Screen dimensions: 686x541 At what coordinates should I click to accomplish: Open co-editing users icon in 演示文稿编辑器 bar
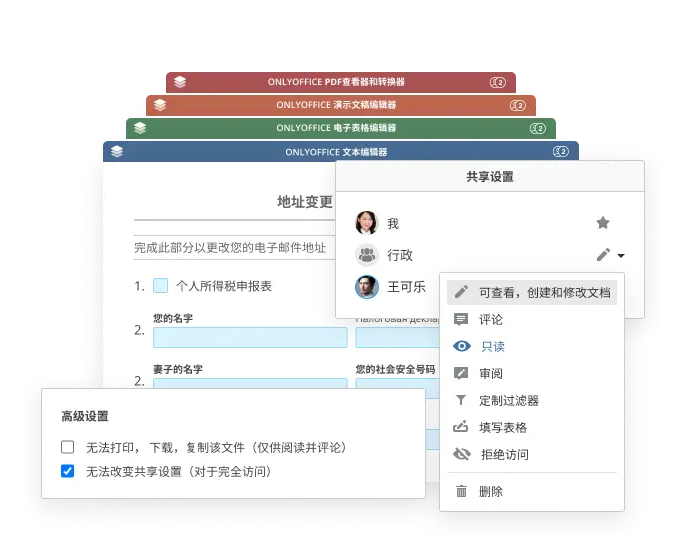point(518,105)
